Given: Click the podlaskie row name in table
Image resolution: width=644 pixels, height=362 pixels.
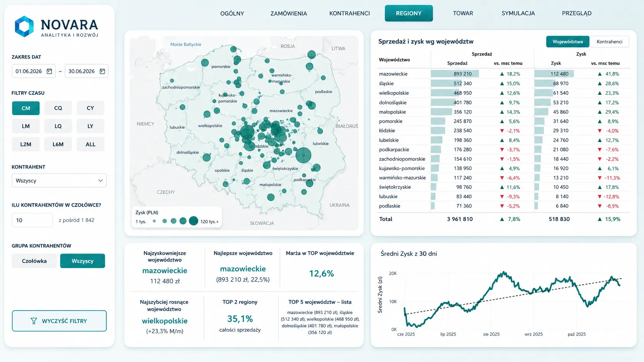Looking at the screenshot, I should [389, 206].
